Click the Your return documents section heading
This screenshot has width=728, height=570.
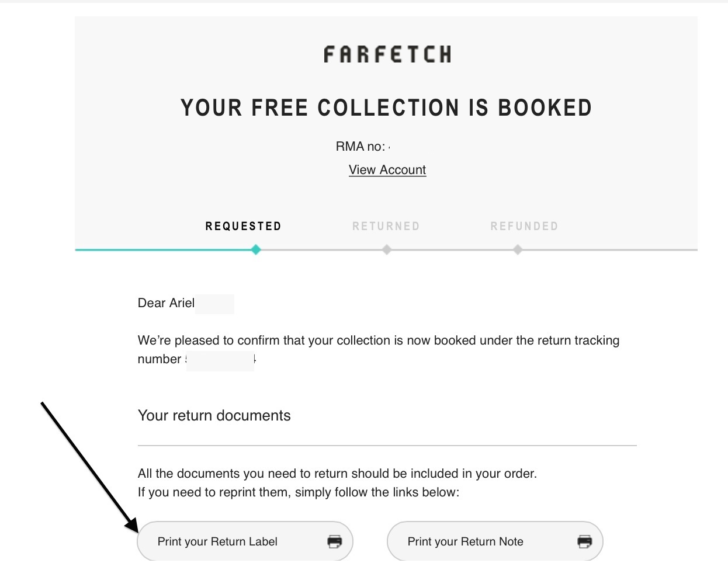pos(214,415)
